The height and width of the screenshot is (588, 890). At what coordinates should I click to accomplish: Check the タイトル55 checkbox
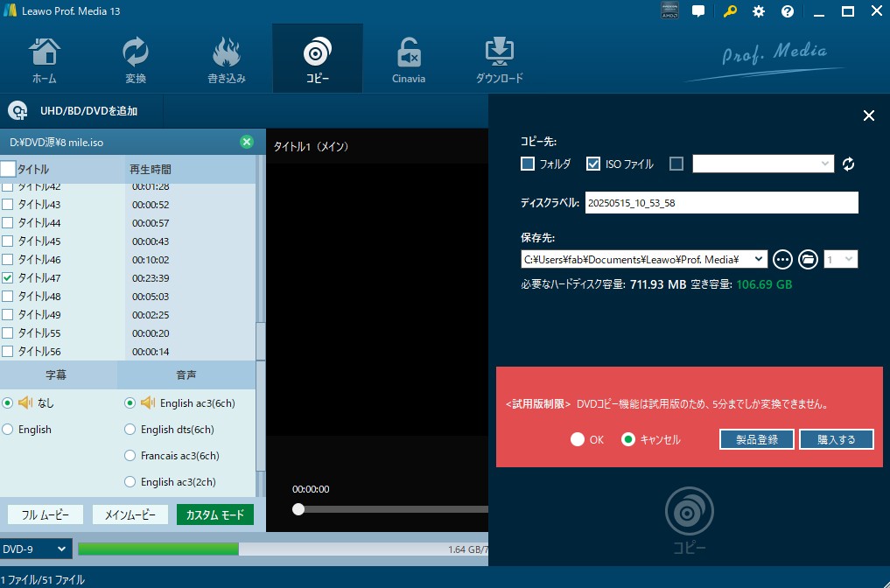7,332
